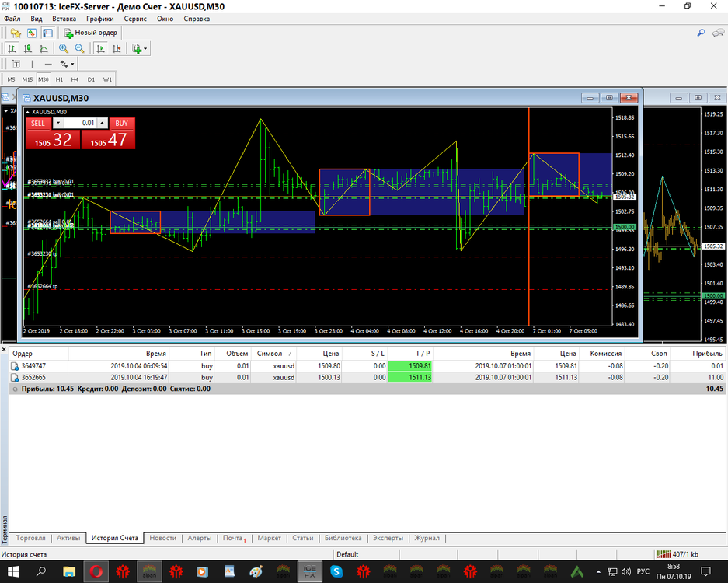Open Skype from the taskbar
728x583 pixels.
pos(336,571)
